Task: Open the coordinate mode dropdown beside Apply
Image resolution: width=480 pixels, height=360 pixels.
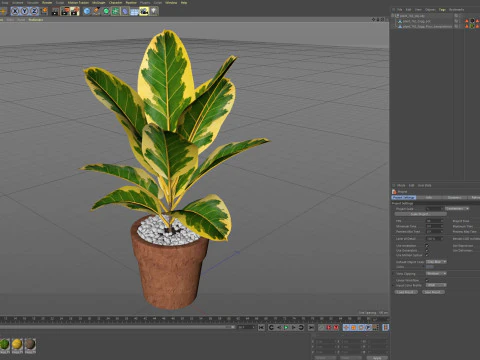Action: (x=326, y=358)
